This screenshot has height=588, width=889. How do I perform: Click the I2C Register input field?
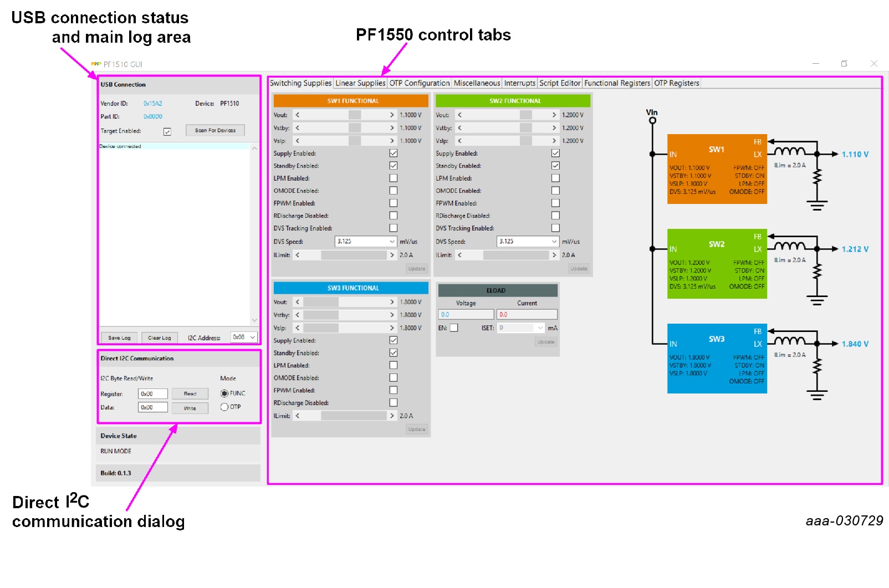coord(152,394)
